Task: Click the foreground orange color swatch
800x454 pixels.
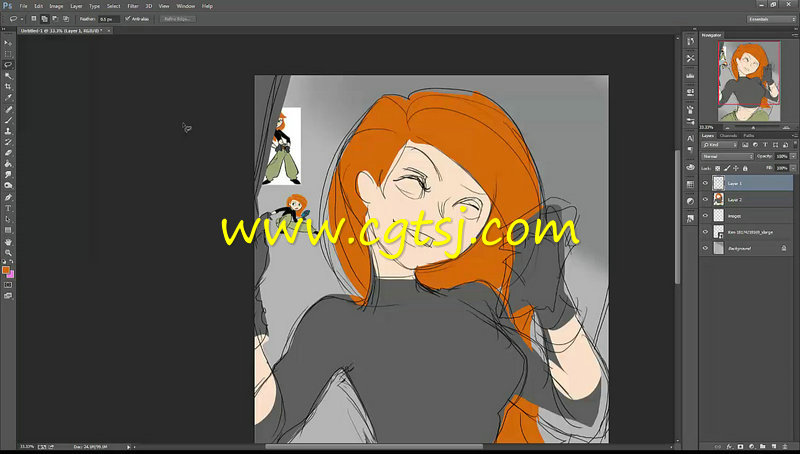Action: coord(6,269)
